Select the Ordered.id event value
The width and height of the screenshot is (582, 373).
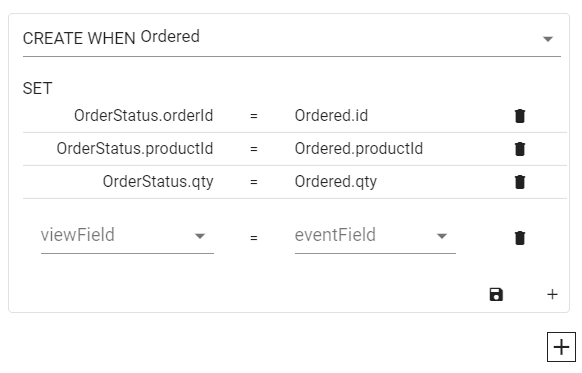pyautogui.click(x=331, y=116)
